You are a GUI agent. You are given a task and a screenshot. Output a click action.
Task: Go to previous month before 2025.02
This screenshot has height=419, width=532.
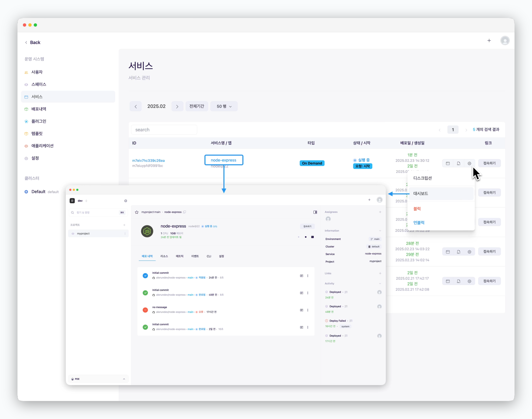136,106
